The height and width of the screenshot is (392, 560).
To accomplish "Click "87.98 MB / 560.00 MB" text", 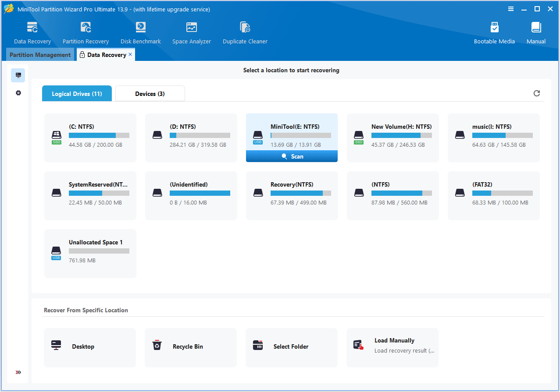I will pos(399,203).
